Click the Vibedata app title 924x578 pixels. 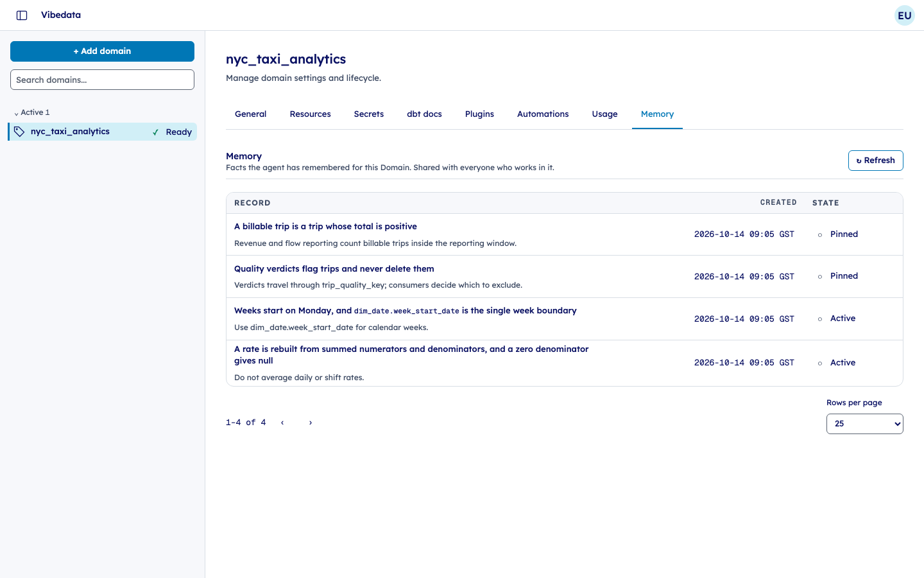(x=61, y=15)
